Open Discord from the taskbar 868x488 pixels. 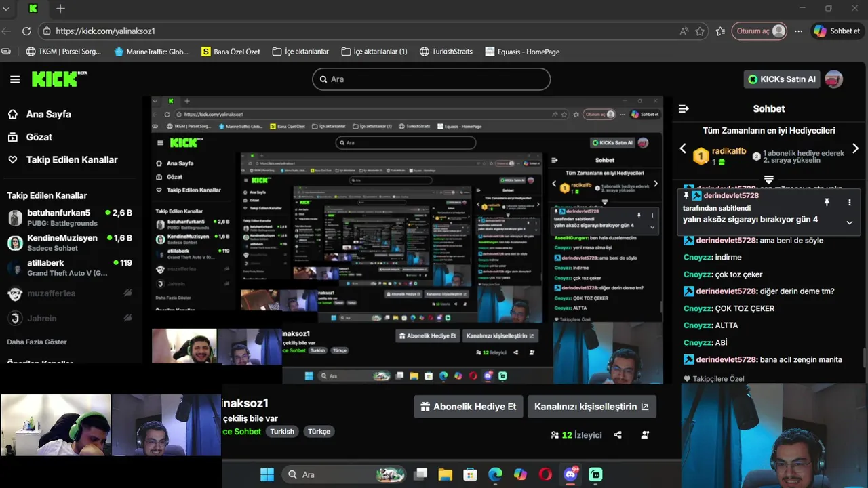pos(570,474)
